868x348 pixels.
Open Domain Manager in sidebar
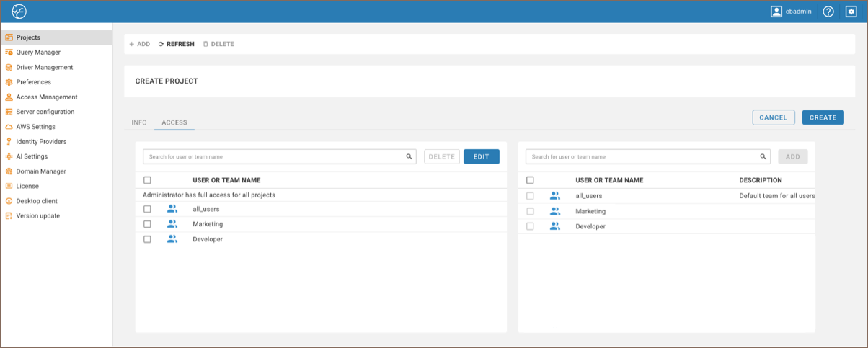pyautogui.click(x=41, y=171)
